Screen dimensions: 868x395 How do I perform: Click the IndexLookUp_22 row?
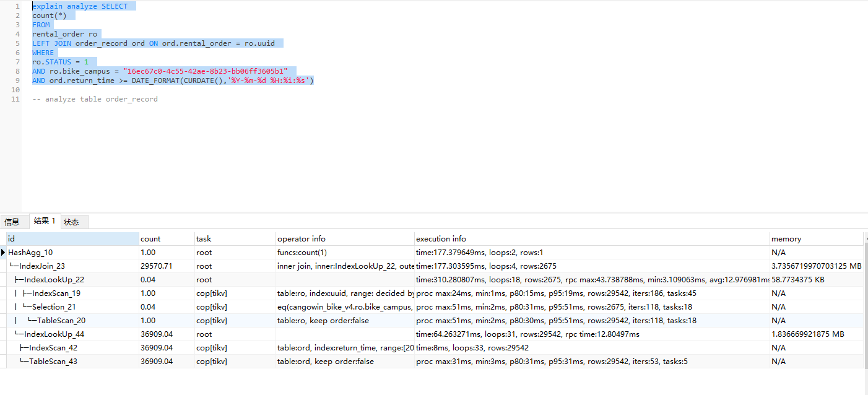click(54, 280)
